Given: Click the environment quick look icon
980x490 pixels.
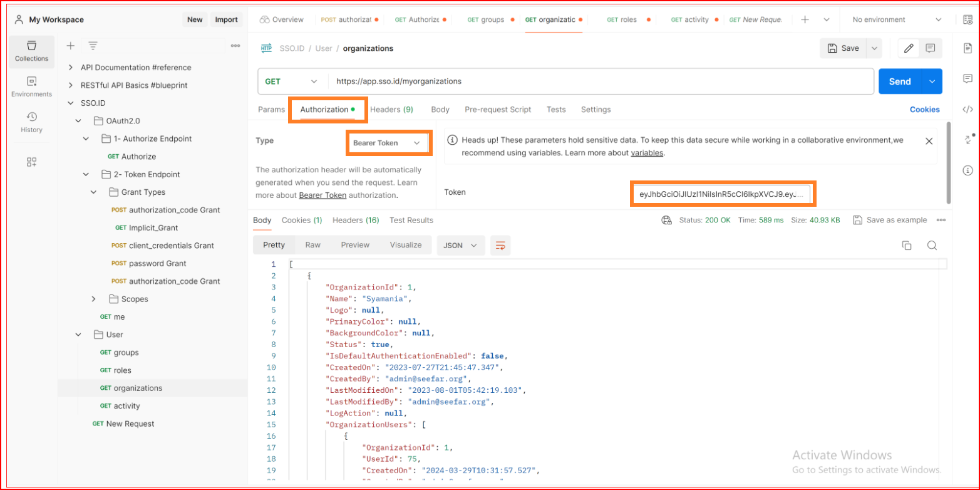Looking at the screenshot, I should (x=968, y=19).
